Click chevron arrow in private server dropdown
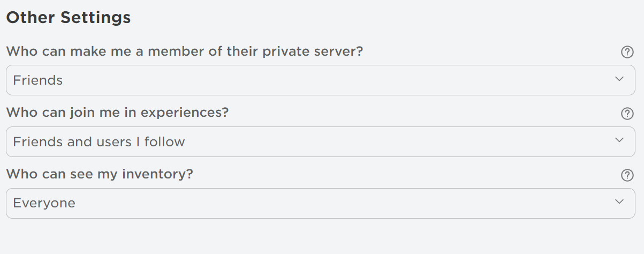Image resolution: width=644 pixels, height=254 pixels. click(619, 79)
